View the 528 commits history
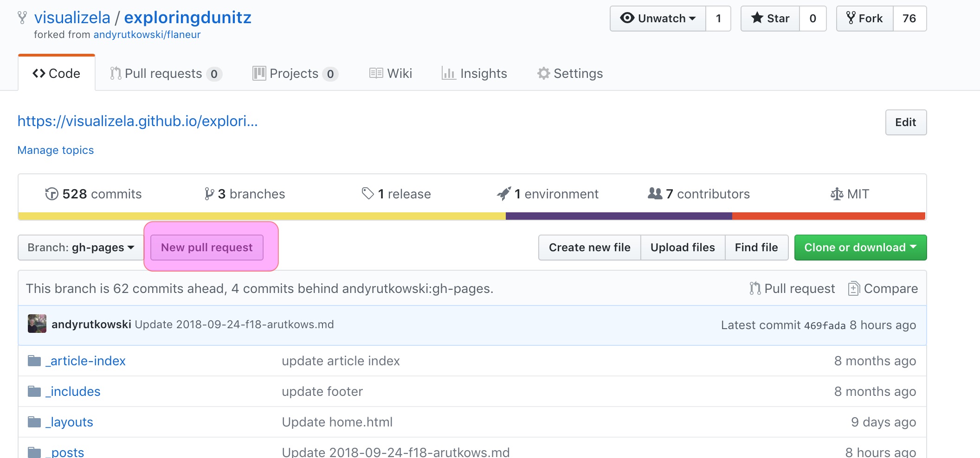 tap(93, 194)
